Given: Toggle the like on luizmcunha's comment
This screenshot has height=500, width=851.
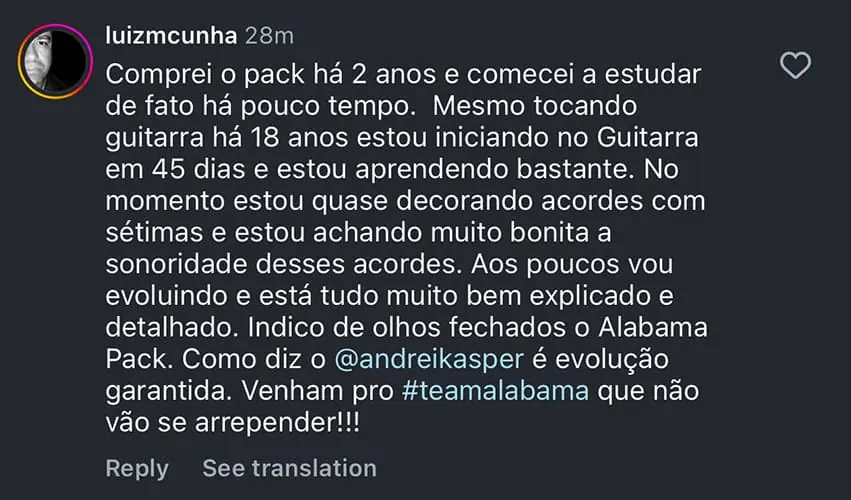Looking at the screenshot, I should click(795, 65).
